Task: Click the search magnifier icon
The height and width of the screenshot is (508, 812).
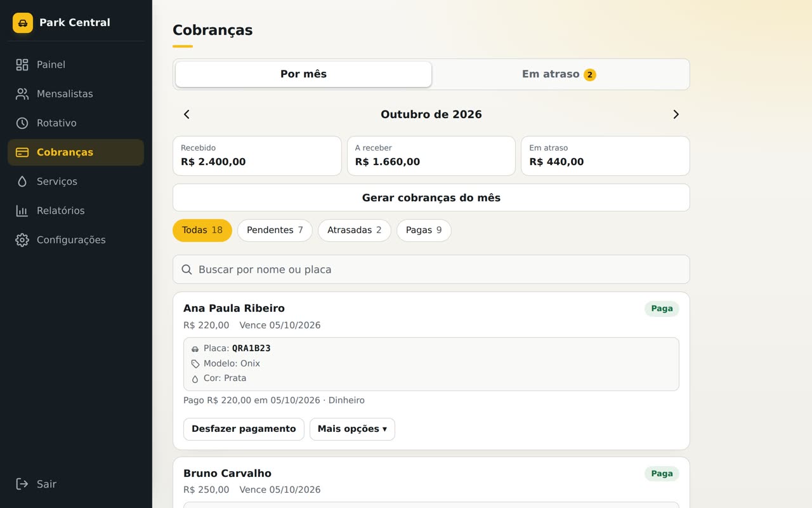Action: point(187,269)
